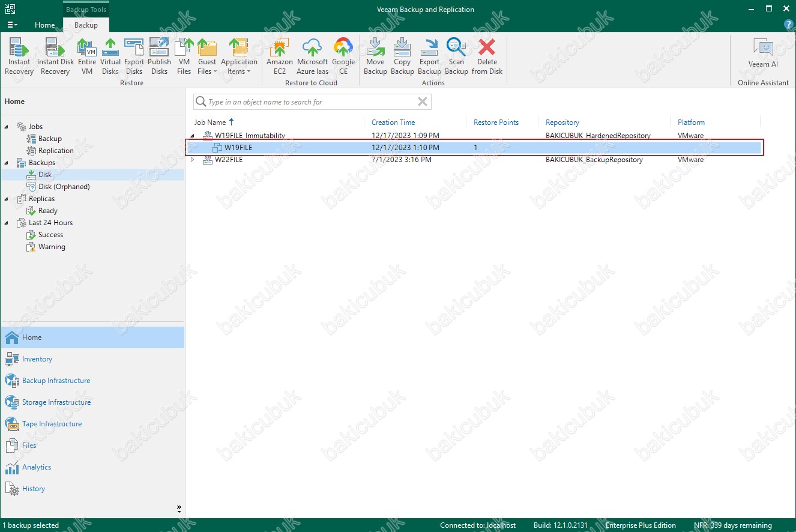
Task: Select the W19FILE_Immutability job name
Action: [x=250, y=136]
